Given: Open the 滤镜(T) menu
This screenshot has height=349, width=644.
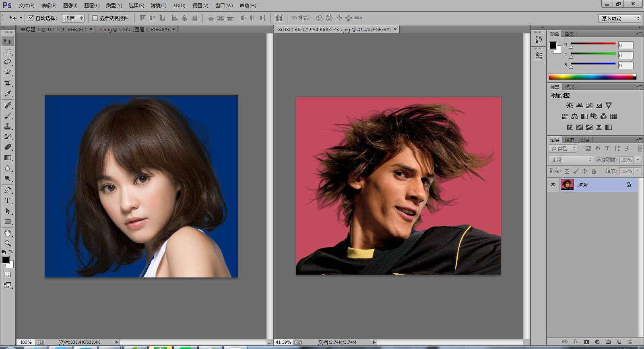Looking at the screenshot, I should pyautogui.click(x=158, y=6).
